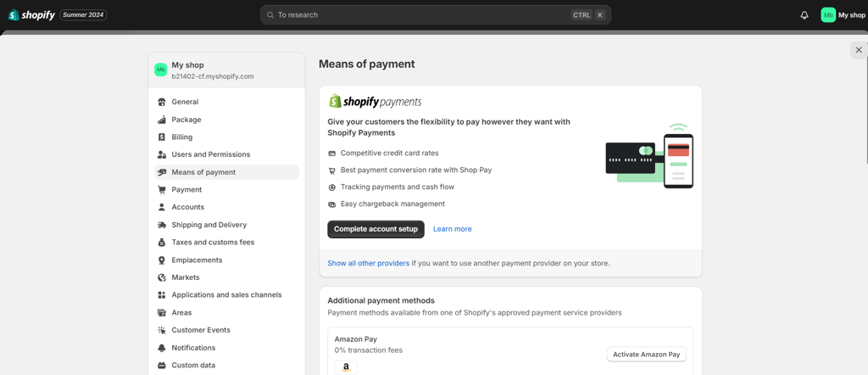Go to Applications and sales channels
The width and height of the screenshot is (868, 375).
point(226,294)
